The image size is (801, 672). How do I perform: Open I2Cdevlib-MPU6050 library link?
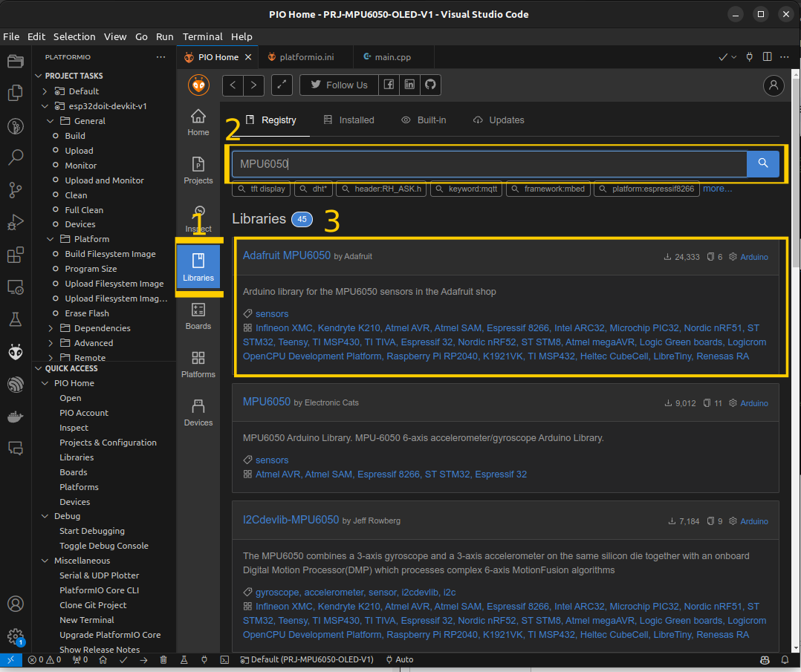pyautogui.click(x=291, y=520)
